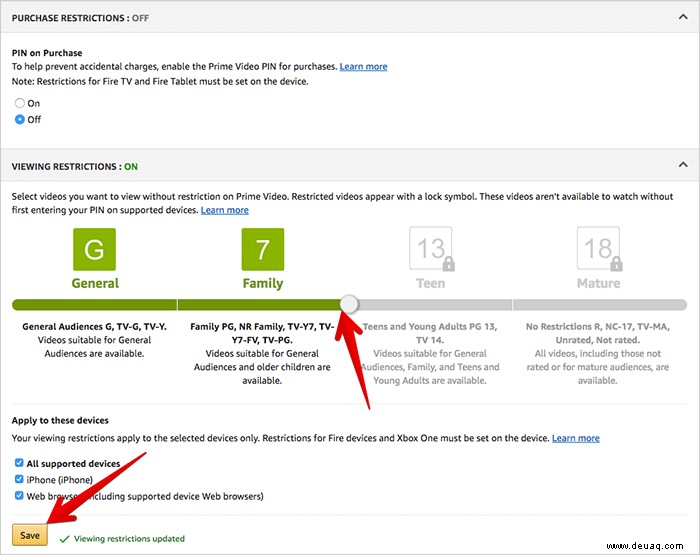Select the locked Mature 18 rating icon
The height and width of the screenshot is (555, 700).
[598, 248]
